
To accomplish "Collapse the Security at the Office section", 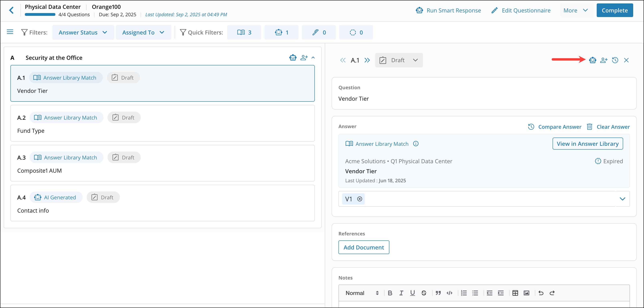I will click(x=313, y=57).
